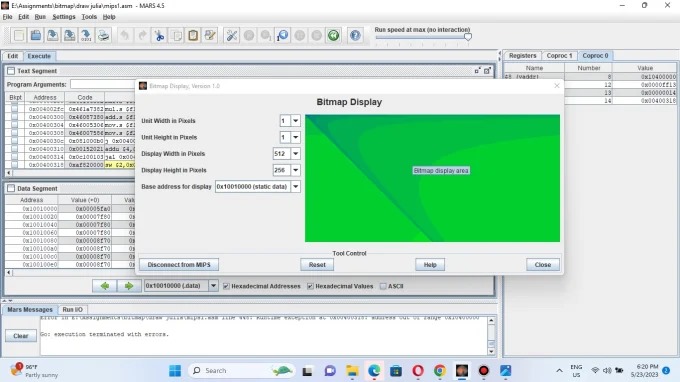Viewport: 680px width, 382px height.
Task: Enable the ASCII checkbox
Action: [383, 286]
